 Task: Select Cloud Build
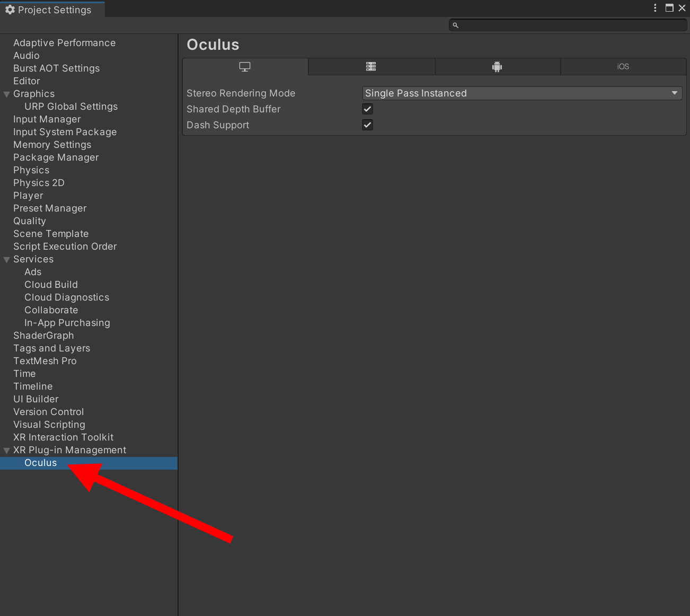(51, 285)
